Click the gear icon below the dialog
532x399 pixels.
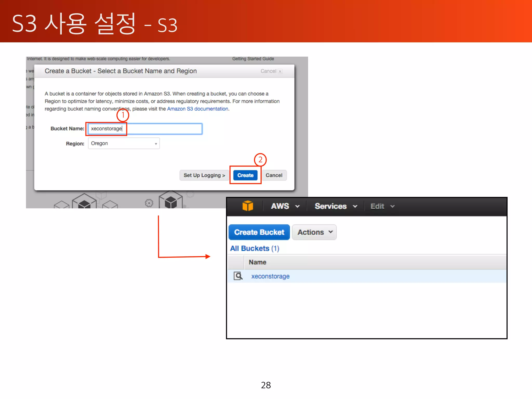pos(149,203)
